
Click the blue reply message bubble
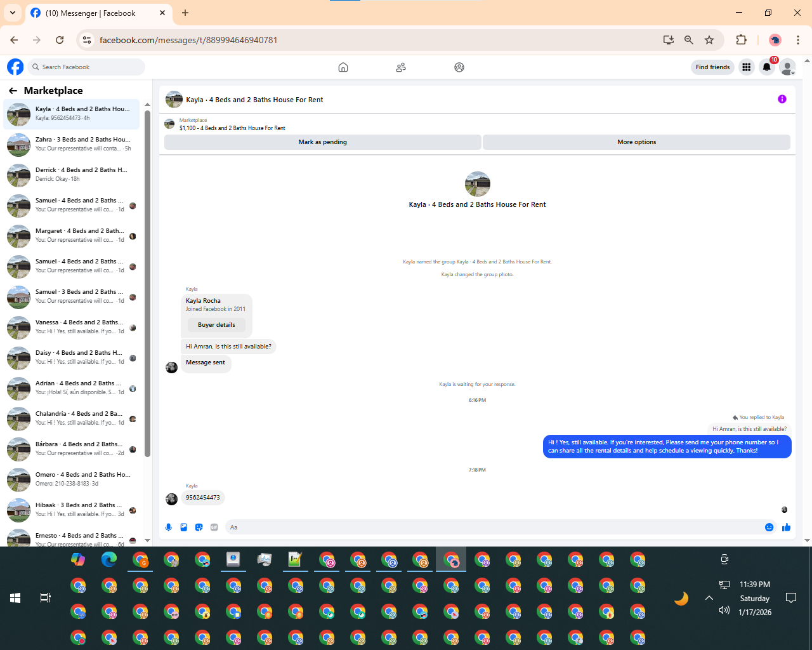pos(667,446)
